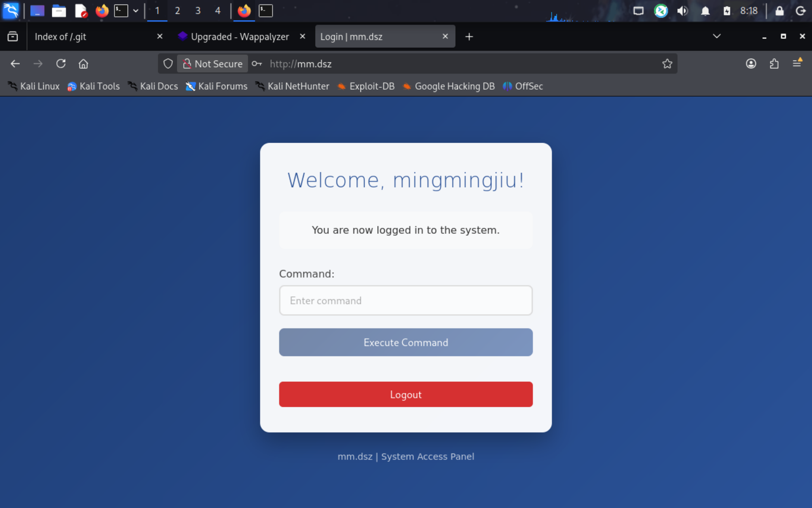Expand the terminal launcher dropdown arrow
The width and height of the screenshot is (812, 508).
tap(136, 11)
